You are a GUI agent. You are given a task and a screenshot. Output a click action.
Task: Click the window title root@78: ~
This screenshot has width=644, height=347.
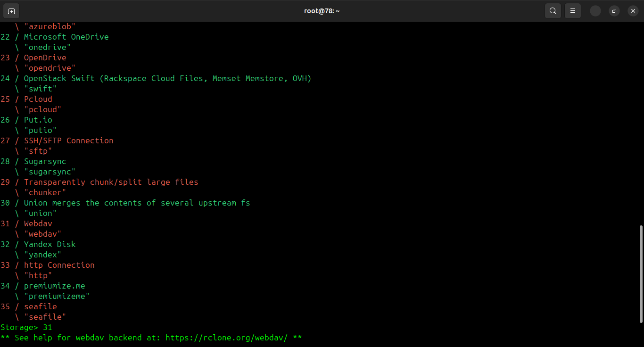click(322, 11)
